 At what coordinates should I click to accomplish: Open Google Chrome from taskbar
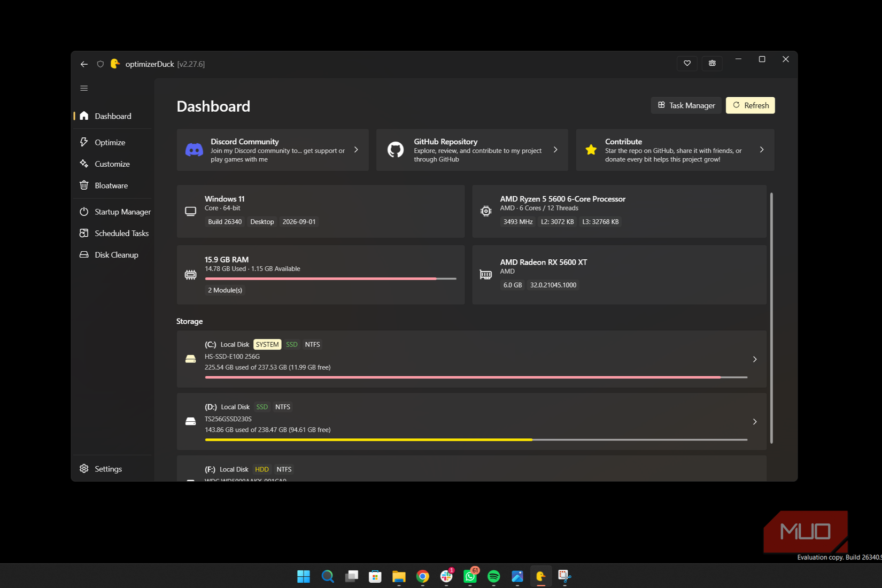[423, 576]
